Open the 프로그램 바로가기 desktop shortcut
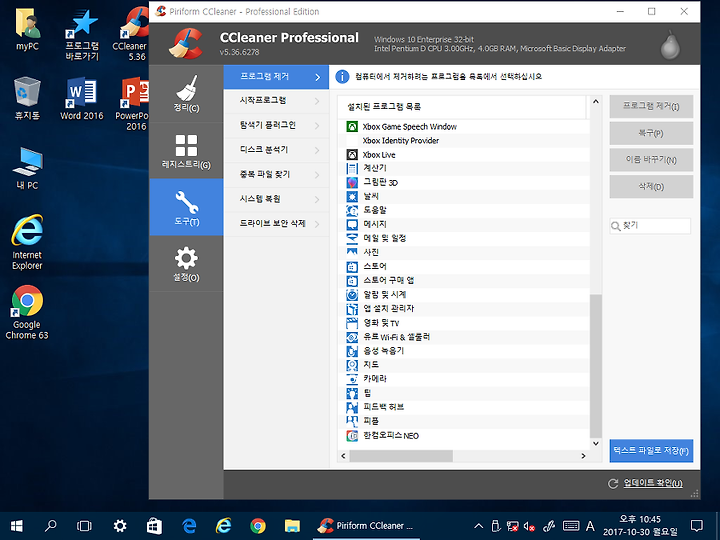720x540 pixels. pyautogui.click(x=82, y=35)
